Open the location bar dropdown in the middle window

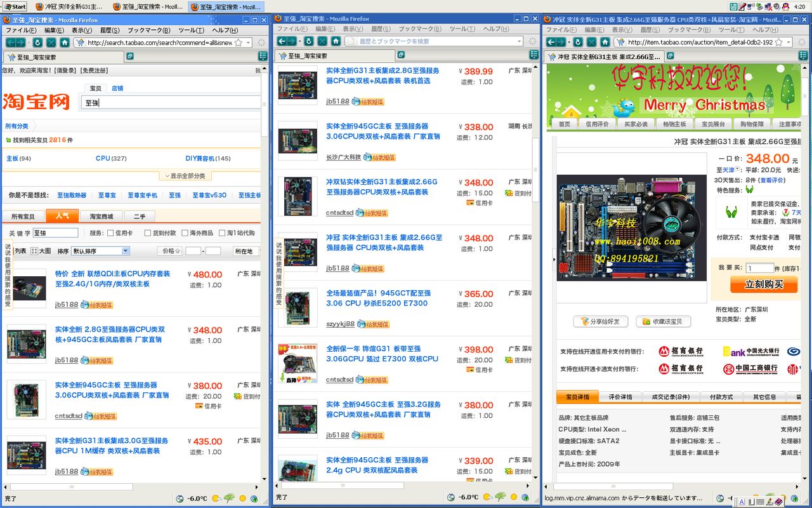519,41
